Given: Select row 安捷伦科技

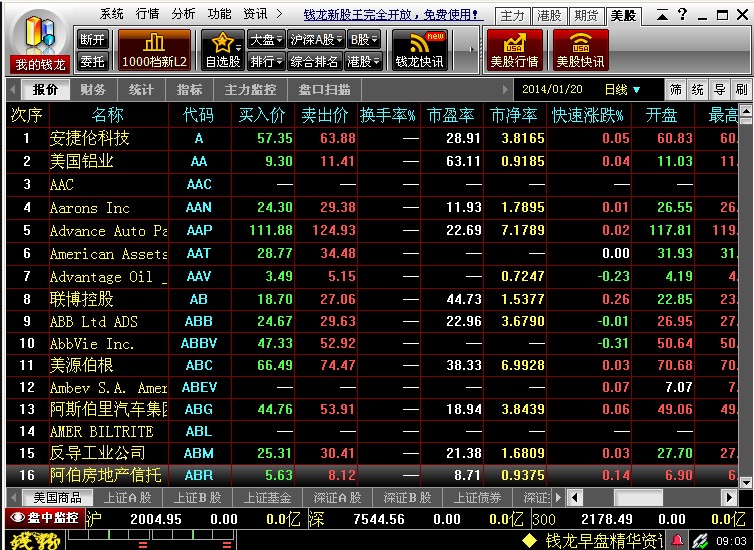Looking at the screenshot, I should click(x=373, y=138).
